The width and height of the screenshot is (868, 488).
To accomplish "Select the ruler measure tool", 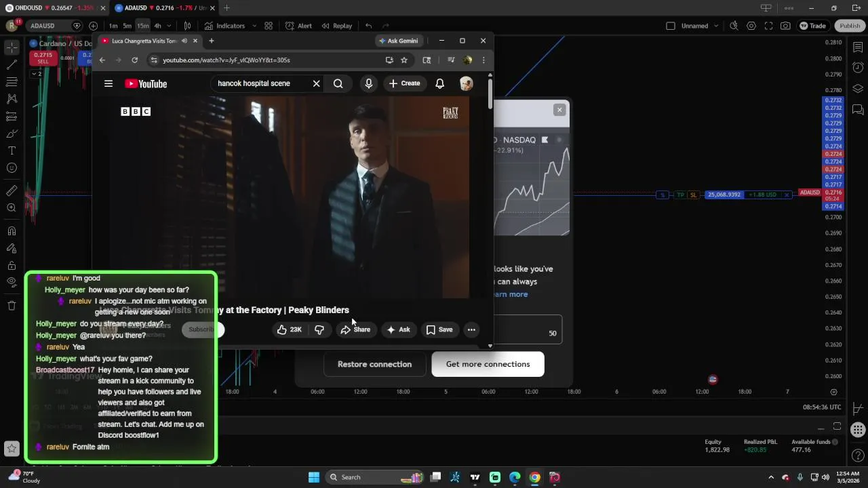I will point(12,190).
